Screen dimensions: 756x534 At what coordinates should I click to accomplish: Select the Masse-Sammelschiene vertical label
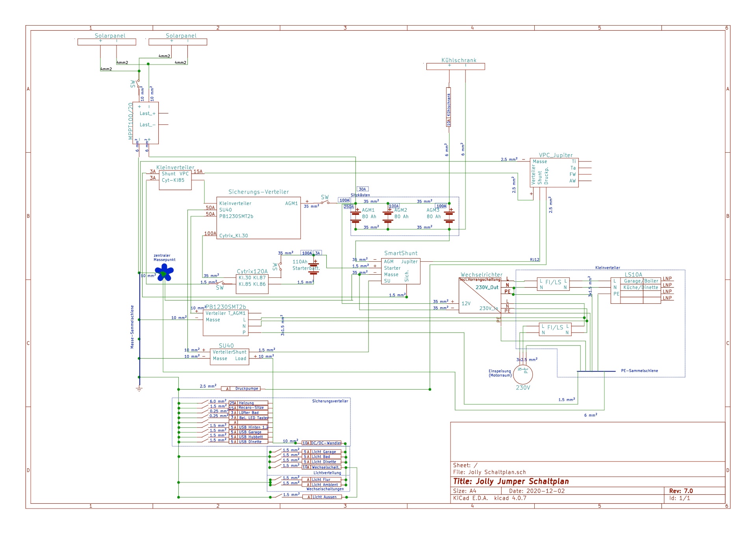(x=132, y=327)
